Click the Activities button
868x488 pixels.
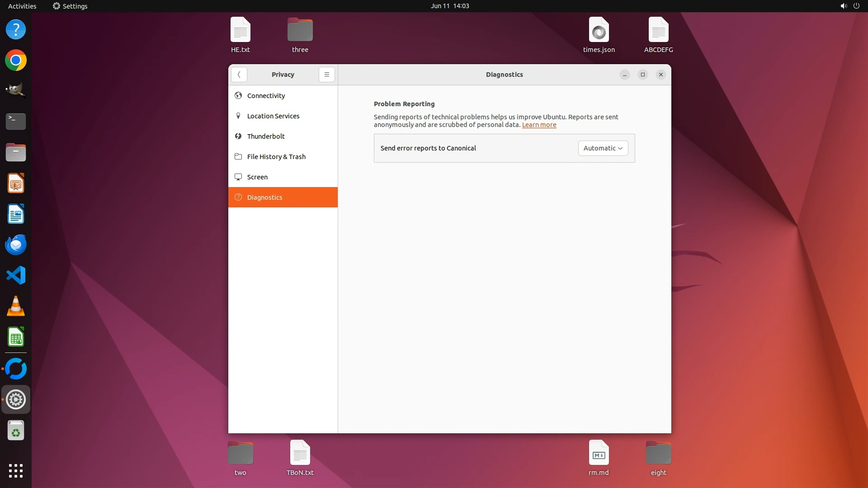point(22,6)
